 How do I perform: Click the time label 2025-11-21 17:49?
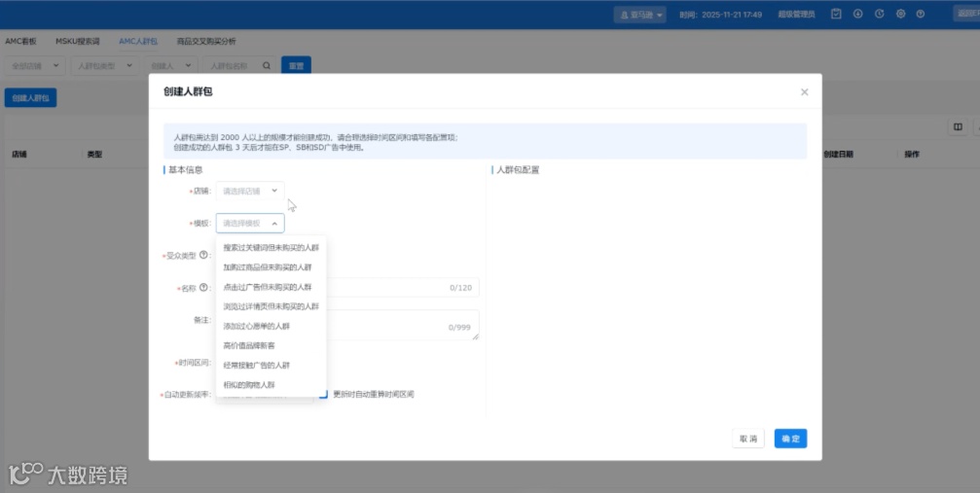[720, 15]
